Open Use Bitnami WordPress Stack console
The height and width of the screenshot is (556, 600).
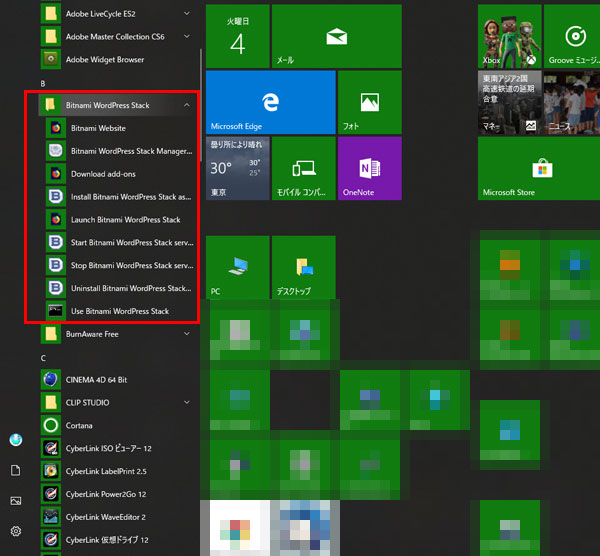pyautogui.click(x=119, y=311)
